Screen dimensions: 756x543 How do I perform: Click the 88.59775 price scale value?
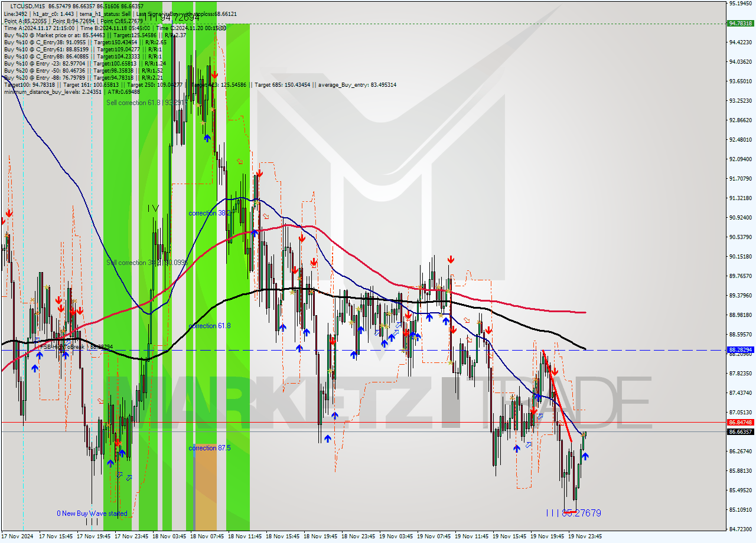[x=741, y=334]
